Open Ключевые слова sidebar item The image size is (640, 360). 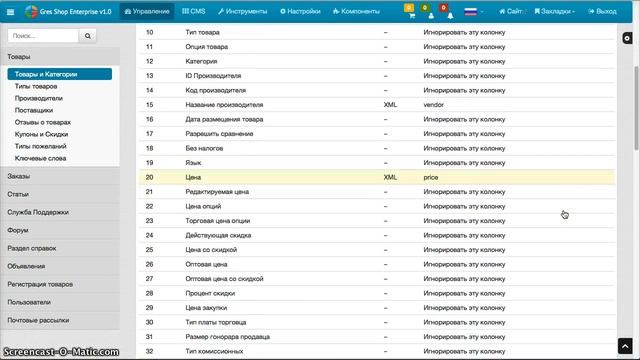(40, 158)
